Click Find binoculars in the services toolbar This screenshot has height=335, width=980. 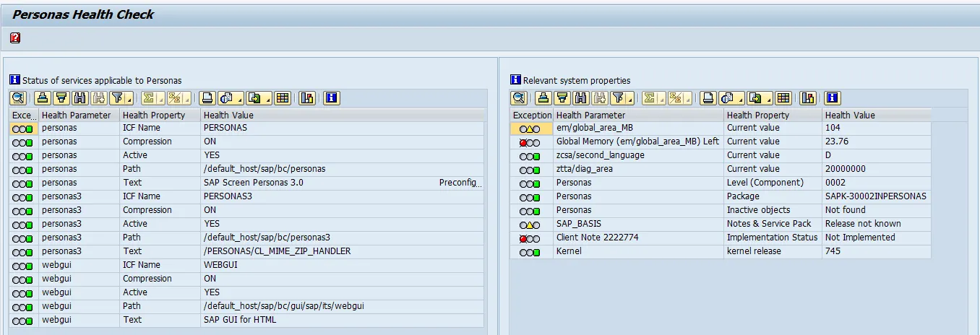(x=79, y=98)
